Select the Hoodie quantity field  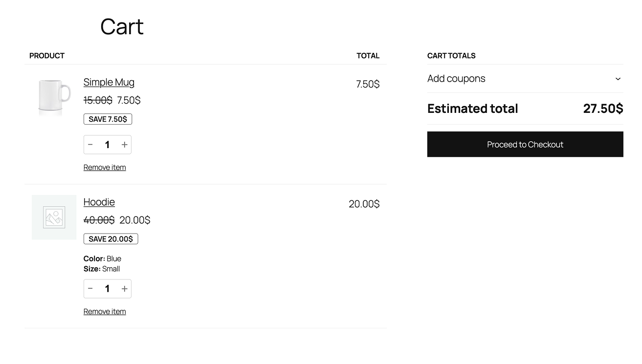[x=107, y=288]
